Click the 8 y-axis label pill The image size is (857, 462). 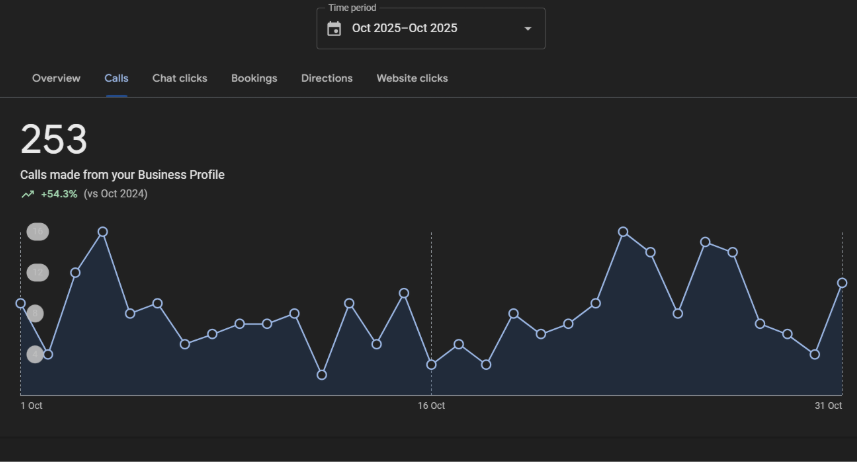click(35, 313)
